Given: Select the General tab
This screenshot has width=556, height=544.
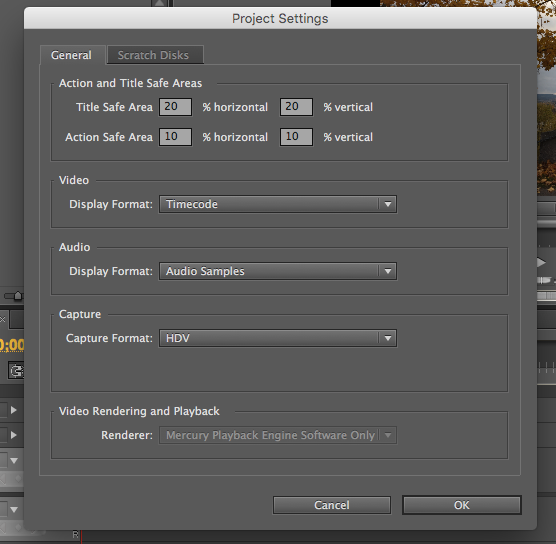Looking at the screenshot, I should pyautogui.click(x=72, y=55).
